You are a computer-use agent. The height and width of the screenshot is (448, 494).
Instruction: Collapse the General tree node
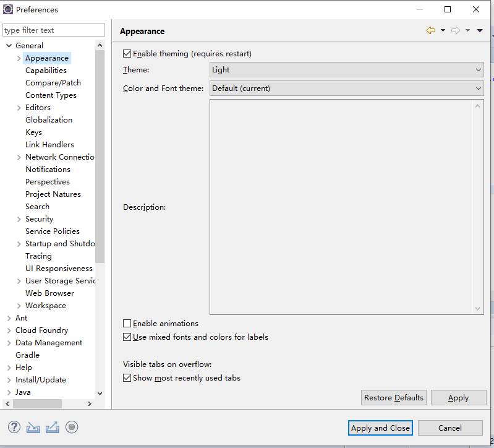9,46
